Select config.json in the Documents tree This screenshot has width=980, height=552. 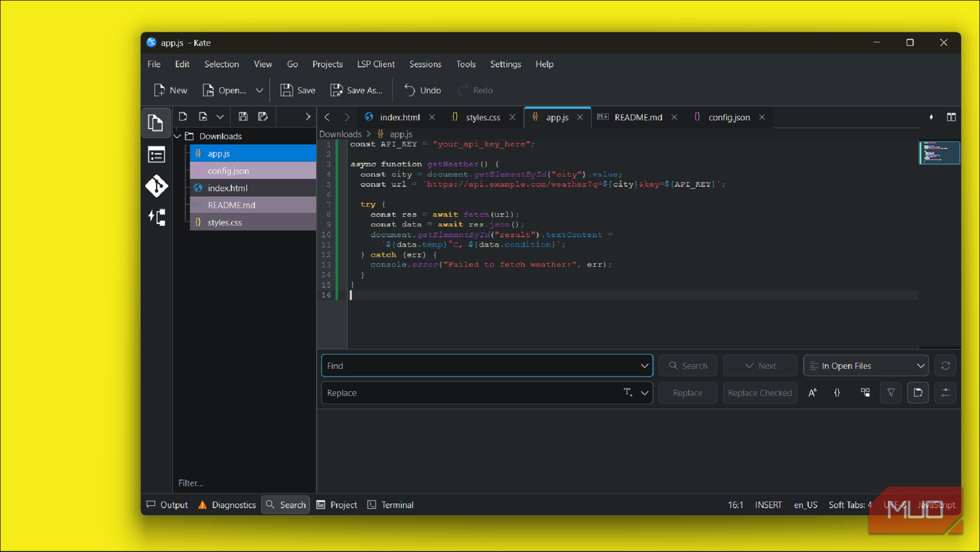pyautogui.click(x=253, y=171)
